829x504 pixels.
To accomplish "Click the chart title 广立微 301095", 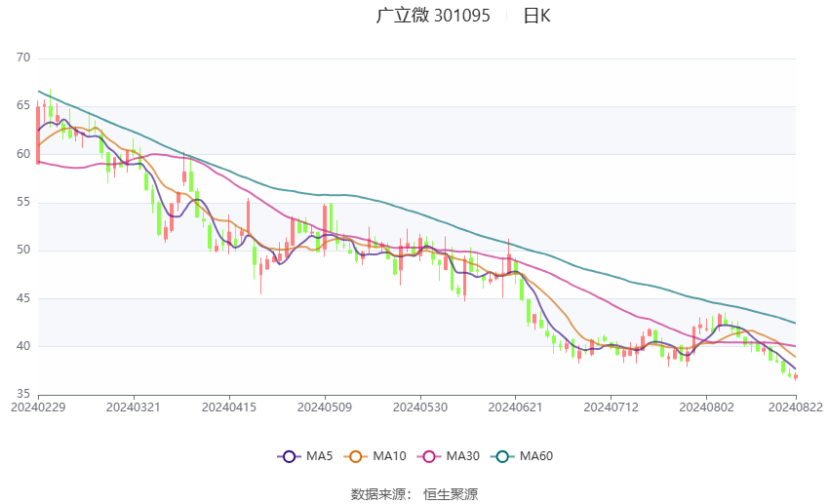I will tap(433, 16).
